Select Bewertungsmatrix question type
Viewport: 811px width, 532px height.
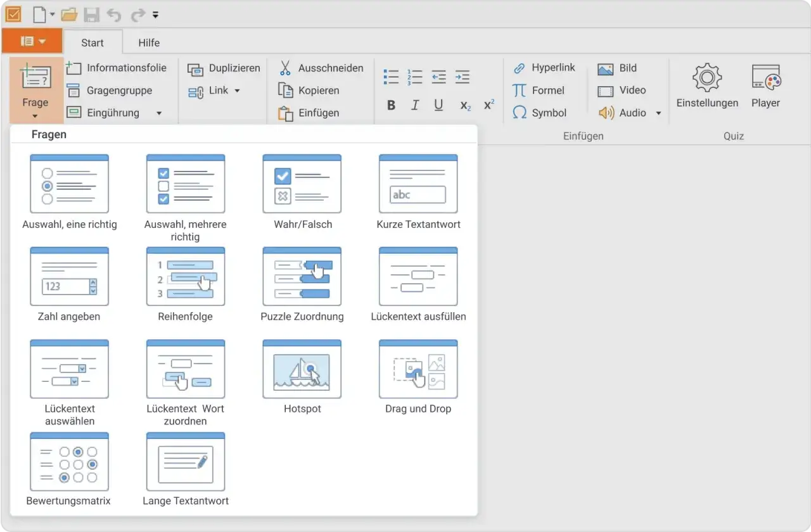[x=69, y=469]
